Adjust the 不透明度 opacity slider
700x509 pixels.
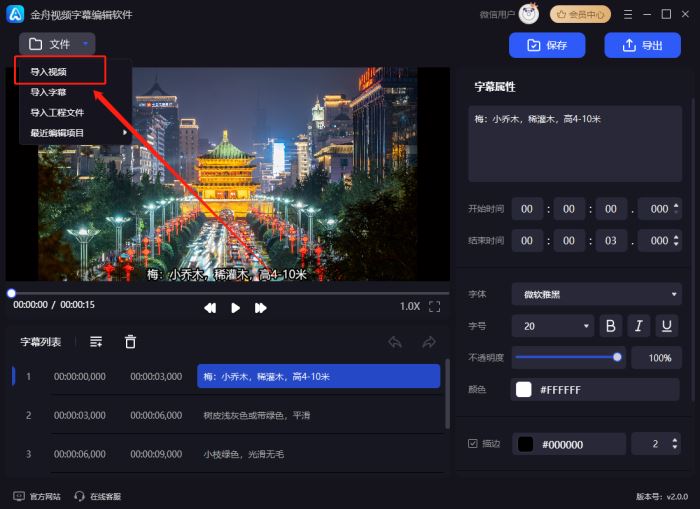569,357
